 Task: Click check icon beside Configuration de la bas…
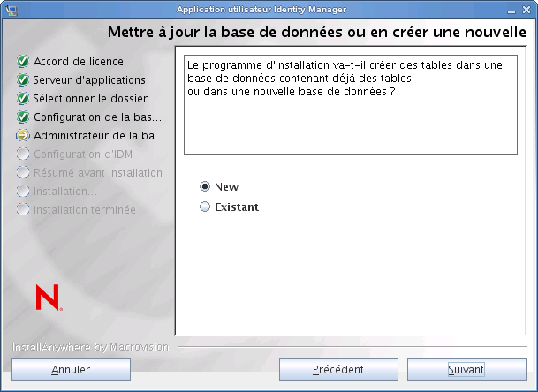coord(23,117)
